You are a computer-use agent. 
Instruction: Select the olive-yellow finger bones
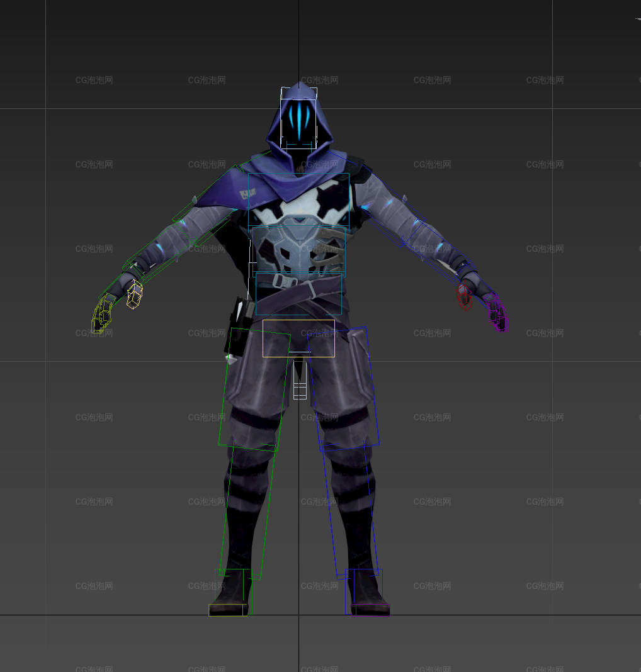[102, 314]
